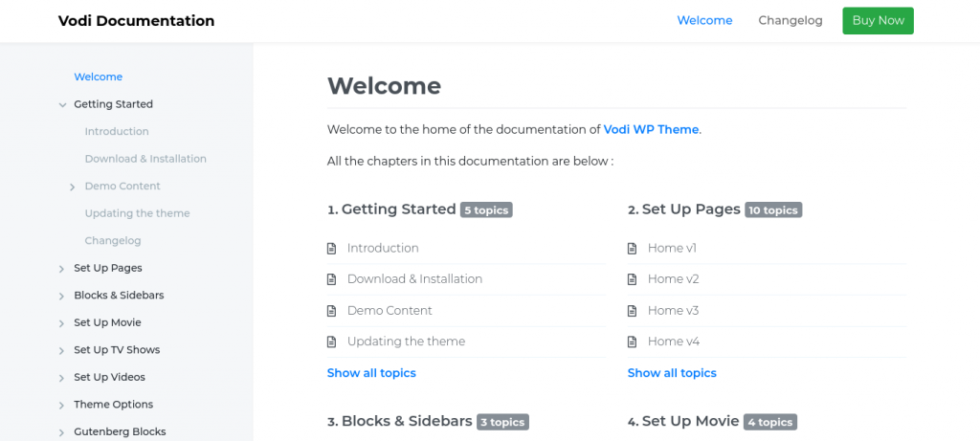Click the 10 topics badge
Screen dimensions: 980x441
tap(773, 209)
